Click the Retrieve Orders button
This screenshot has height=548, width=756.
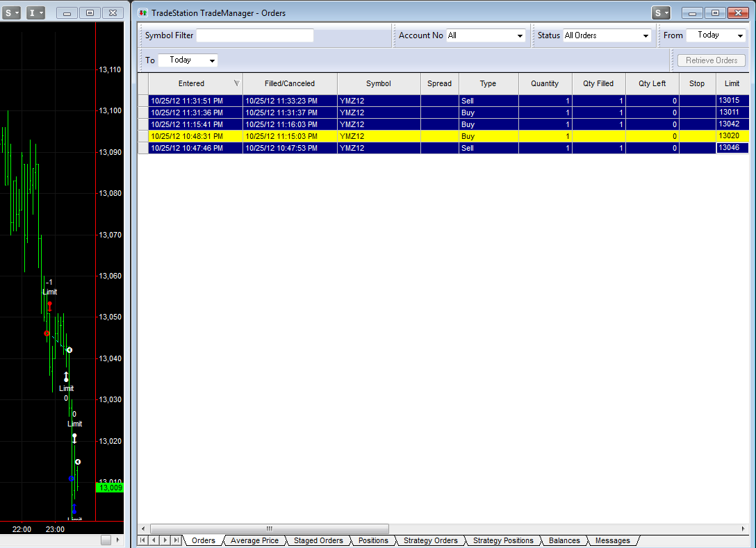click(x=712, y=60)
